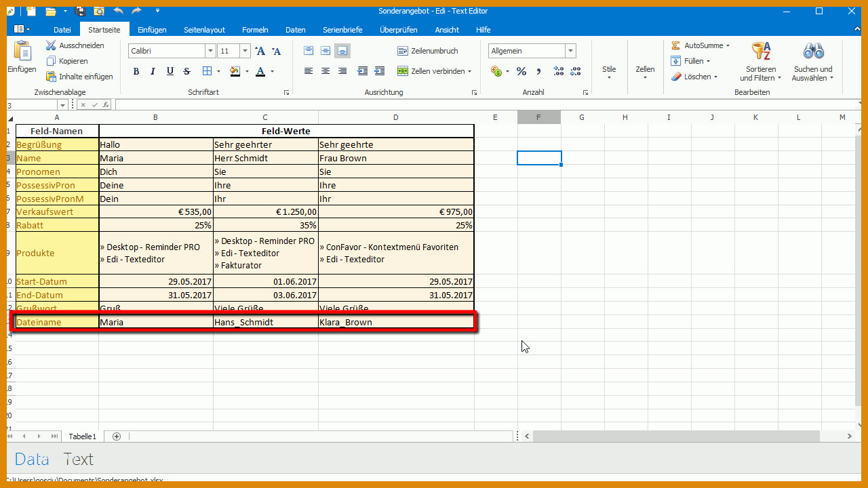Click the Undo arrow icon
This screenshot has width=868, height=488.
(x=119, y=11)
